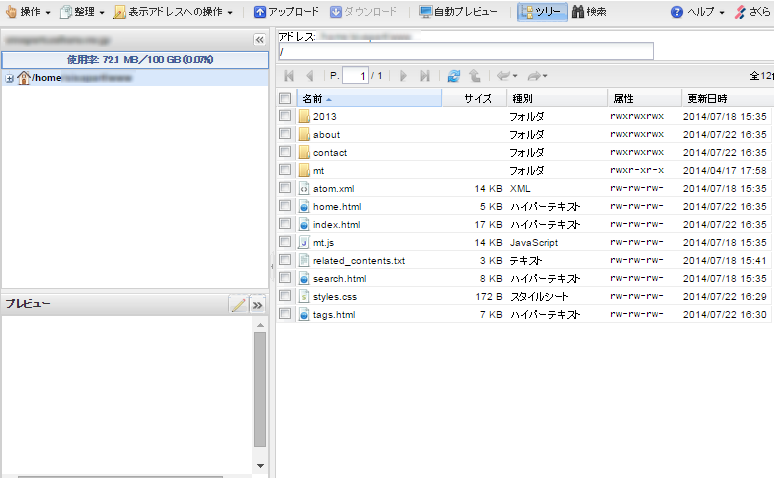Toggle 自動プレビュー auto preview
Screen dimensions: 774x478
pos(458,12)
